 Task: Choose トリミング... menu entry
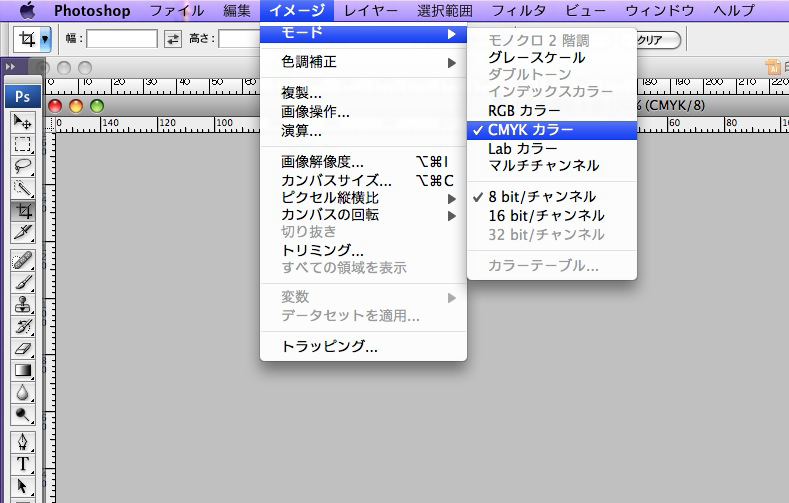[x=363, y=250]
